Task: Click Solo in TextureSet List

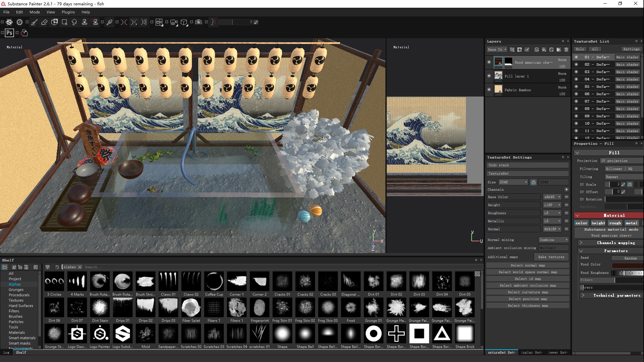Action: 580,49
